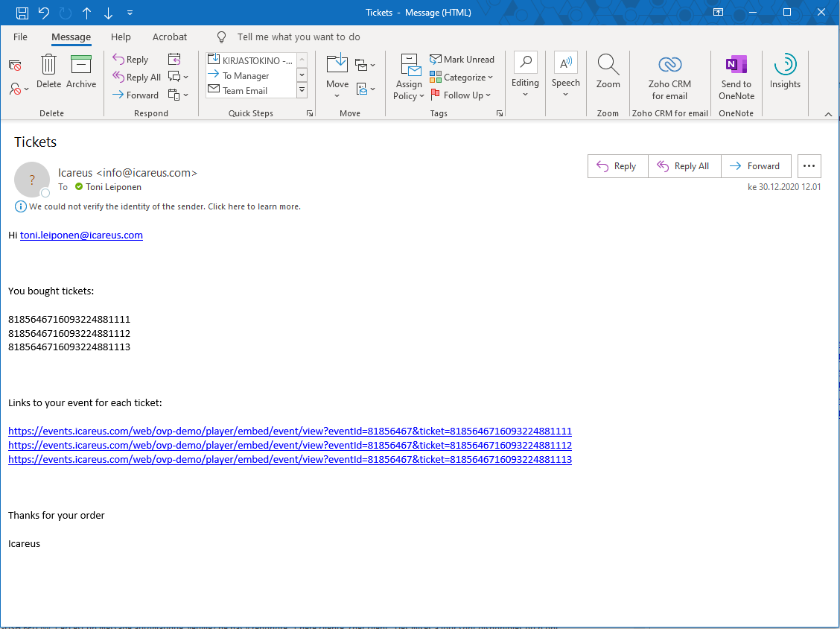Click Reply in the ribbon
840x629 pixels.
pos(130,60)
